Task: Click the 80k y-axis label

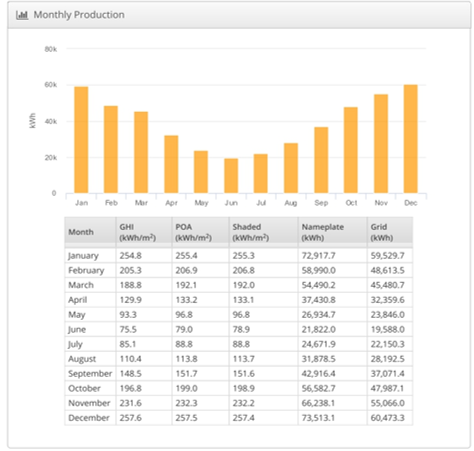Action: (51, 49)
